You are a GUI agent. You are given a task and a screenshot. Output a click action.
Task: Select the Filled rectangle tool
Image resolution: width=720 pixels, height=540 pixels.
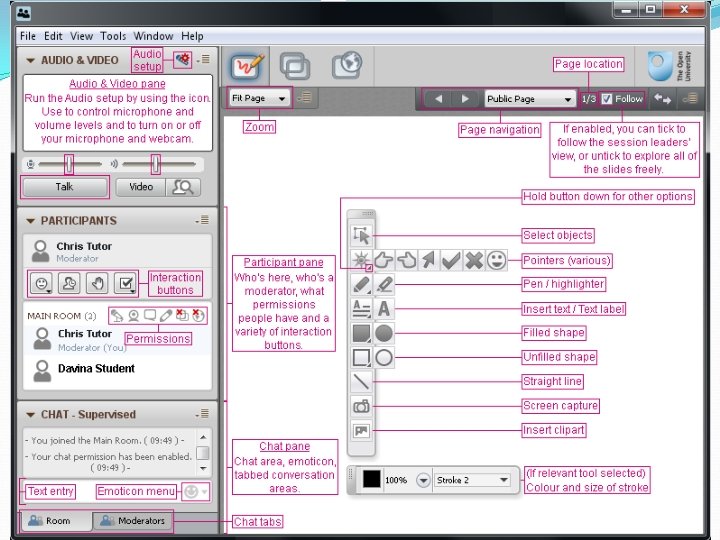click(361, 333)
